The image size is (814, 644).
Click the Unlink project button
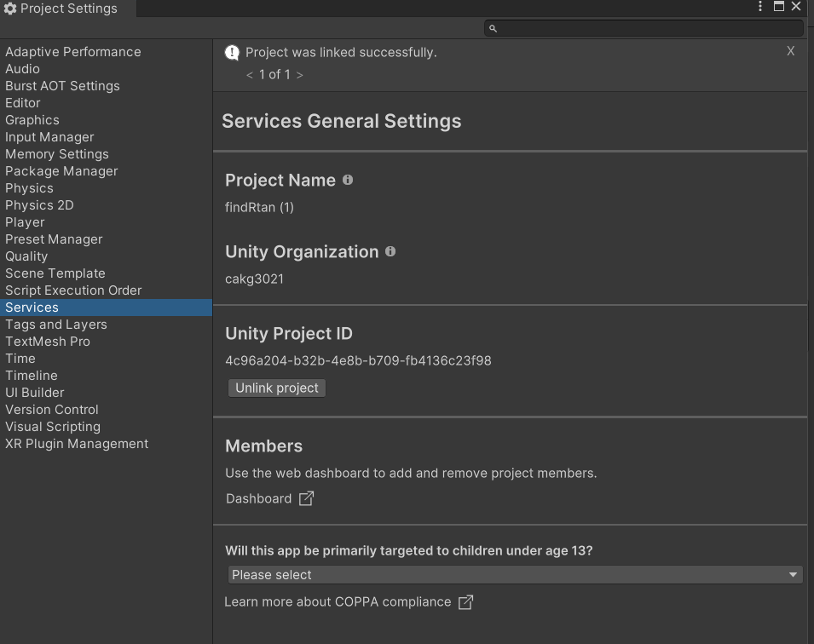[x=277, y=388]
